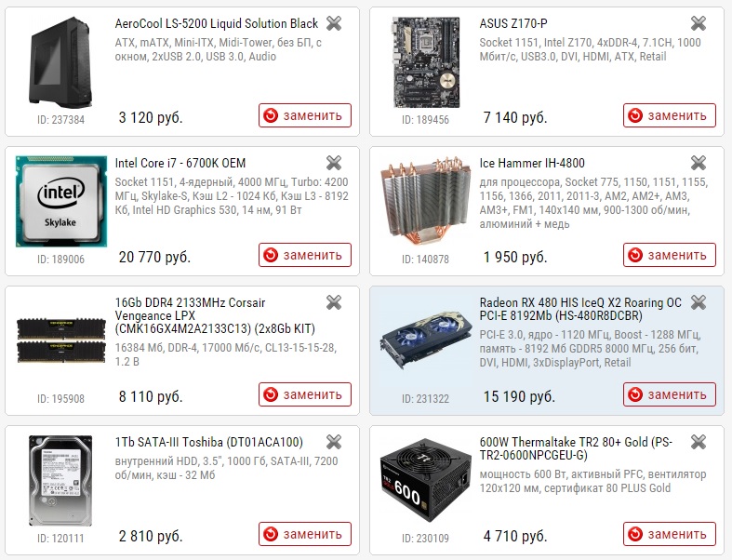Open the ASUS Z170-P product title link
The image size is (732, 560).
coord(513,23)
